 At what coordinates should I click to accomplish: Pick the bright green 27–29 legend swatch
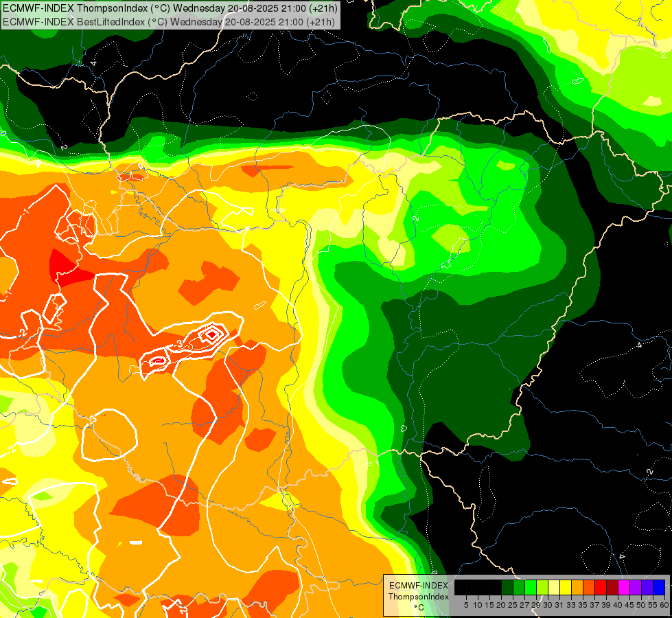point(531,588)
